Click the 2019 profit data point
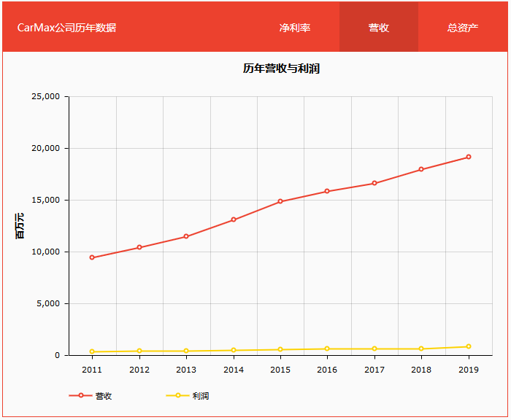Viewport: 511px width, 420px height. tap(469, 347)
